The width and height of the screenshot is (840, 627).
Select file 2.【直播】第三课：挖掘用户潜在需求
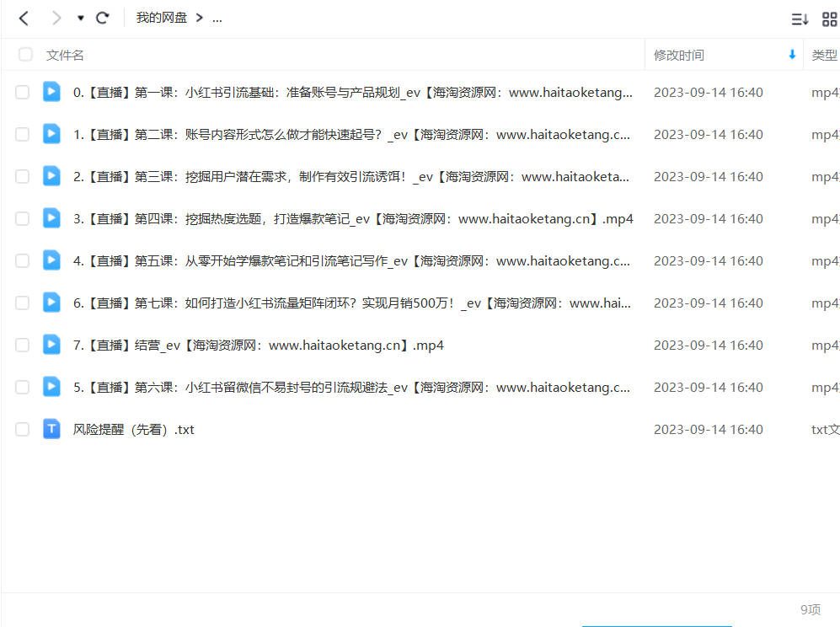350,176
